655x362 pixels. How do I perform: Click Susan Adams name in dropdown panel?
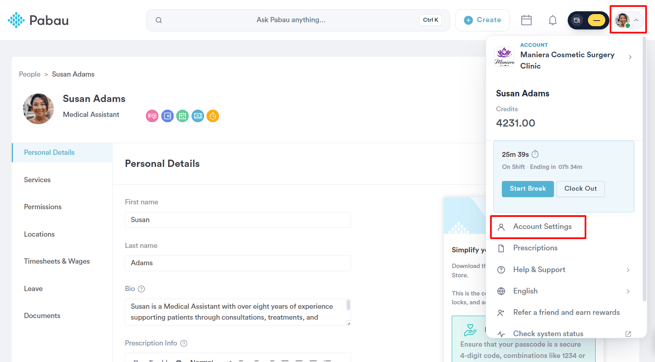tap(523, 94)
